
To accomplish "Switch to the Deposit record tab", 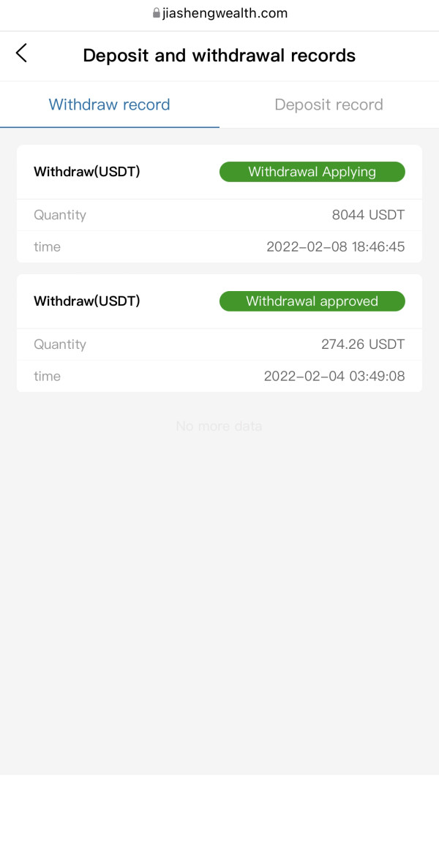I will coord(329,105).
